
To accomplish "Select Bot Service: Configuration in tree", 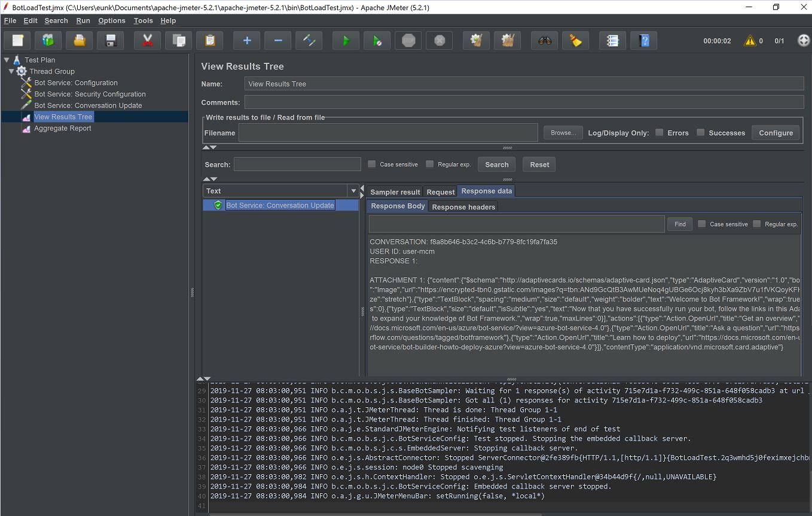I will point(76,83).
